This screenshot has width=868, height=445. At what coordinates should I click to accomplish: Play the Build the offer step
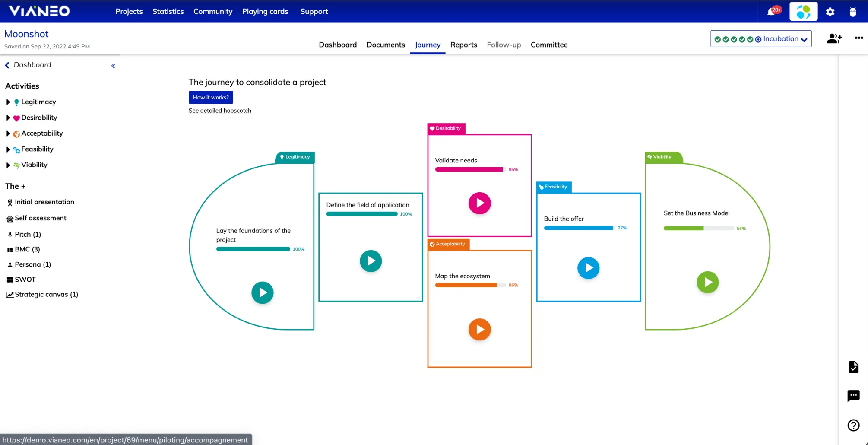tap(589, 268)
